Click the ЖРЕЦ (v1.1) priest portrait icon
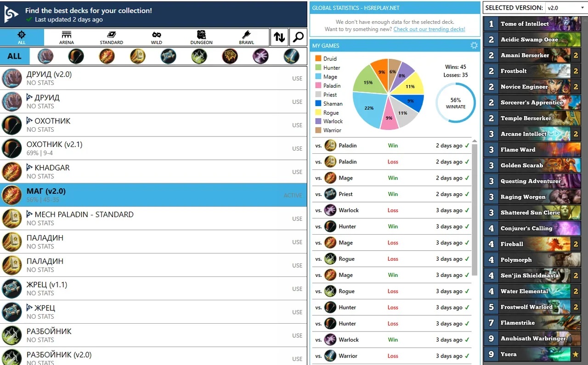This screenshot has height=365, width=588. (11, 288)
